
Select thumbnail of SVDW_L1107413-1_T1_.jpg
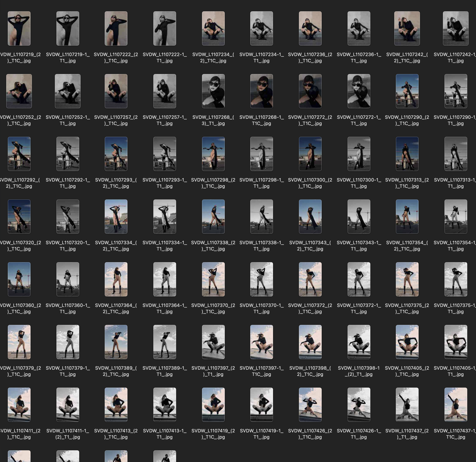[165, 405]
